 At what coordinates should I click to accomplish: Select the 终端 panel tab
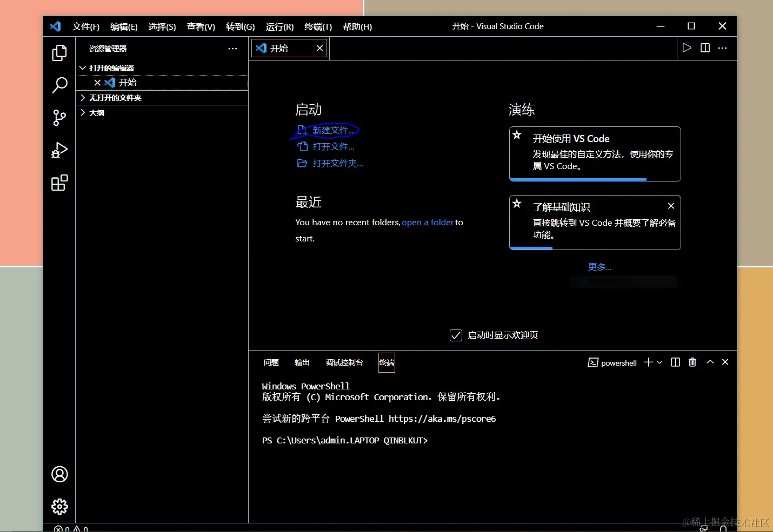(x=387, y=362)
